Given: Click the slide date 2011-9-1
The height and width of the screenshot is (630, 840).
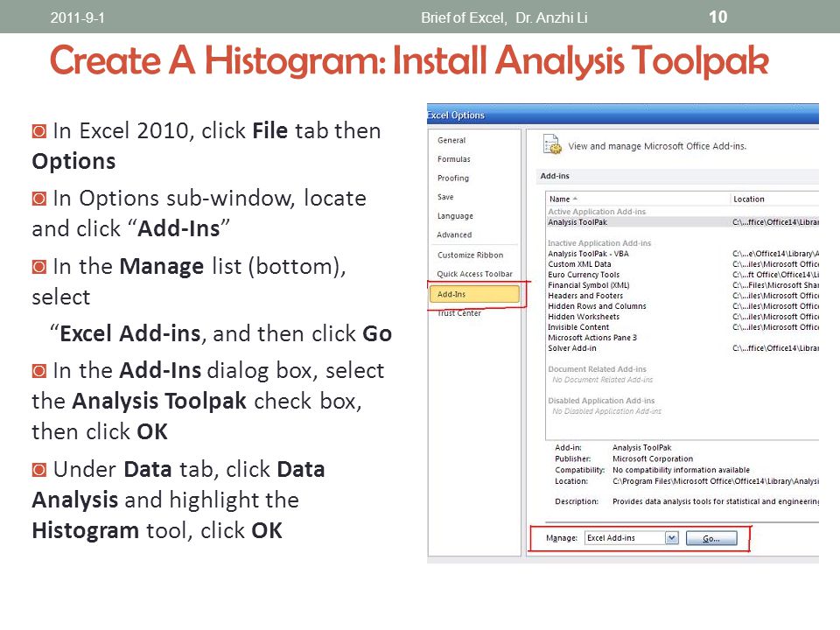Looking at the screenshot, I should click(x=78, y=17).
